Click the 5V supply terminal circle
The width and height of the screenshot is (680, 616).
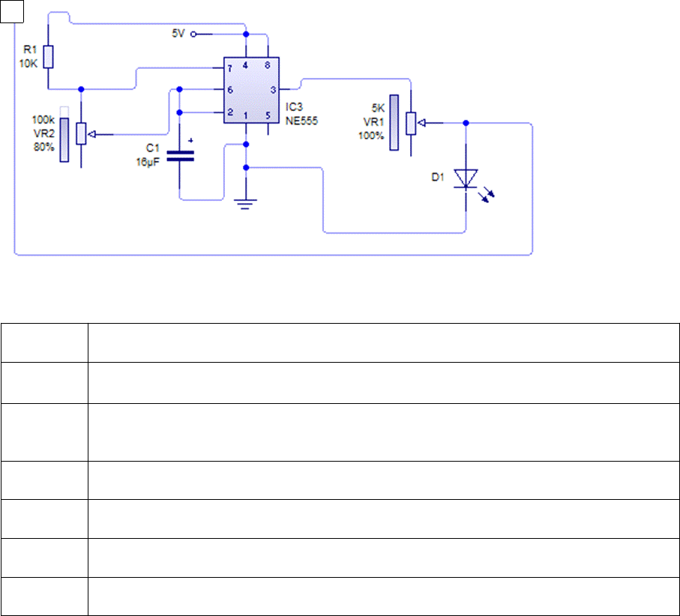pos(194,34)
